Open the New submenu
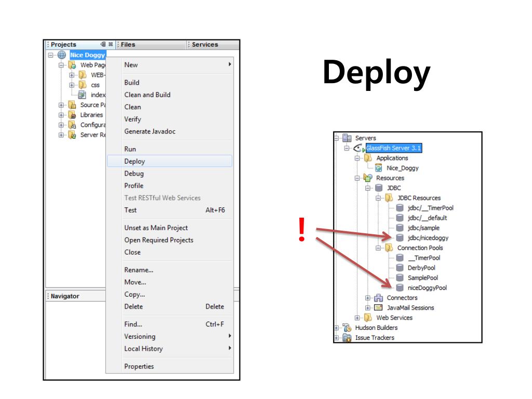Image resolution: width=532 pixels, height=399 pixels. tap(170, 65)
